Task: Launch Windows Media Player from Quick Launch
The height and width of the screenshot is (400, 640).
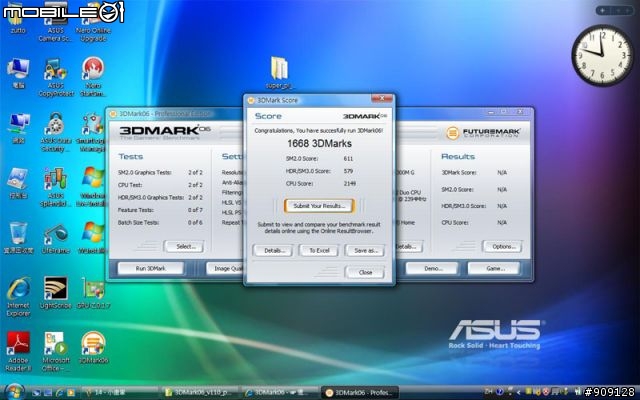Action: (x=71, y=393)
